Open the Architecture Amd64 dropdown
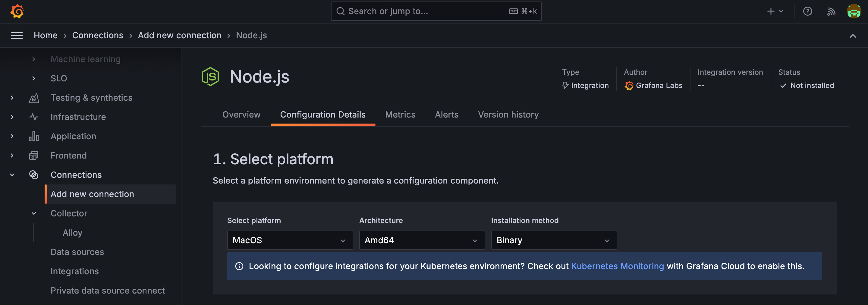868x305 pixels. (x=422, y=240)
